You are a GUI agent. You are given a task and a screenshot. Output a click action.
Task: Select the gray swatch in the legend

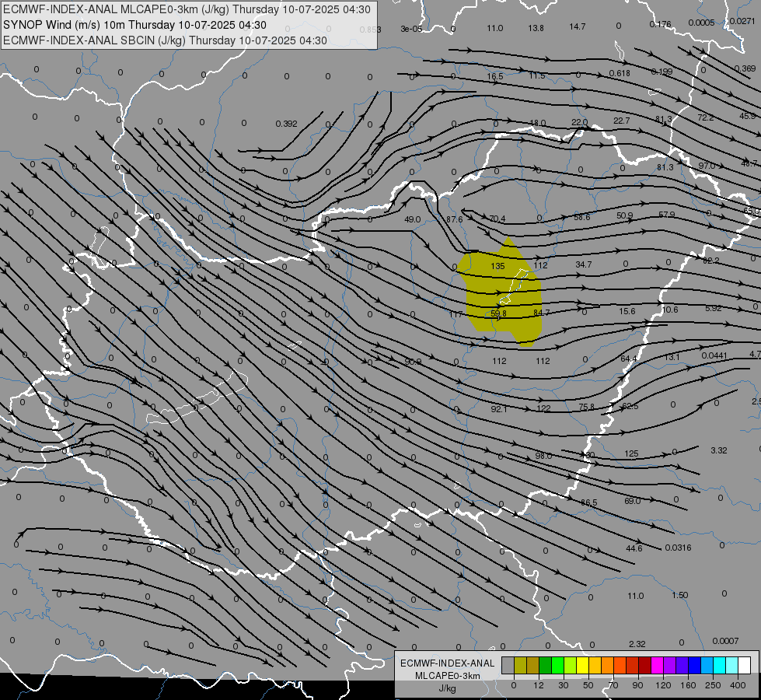click(x=508, y=666)
